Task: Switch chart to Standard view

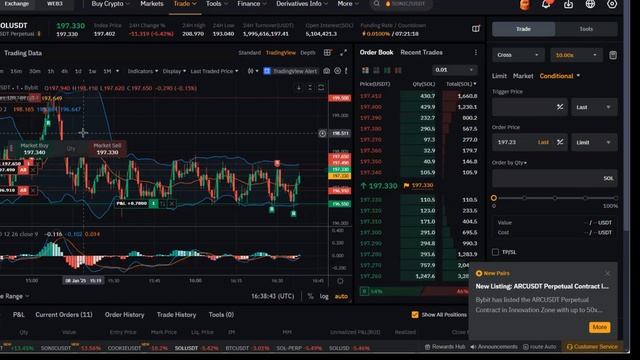Action: 249,53
